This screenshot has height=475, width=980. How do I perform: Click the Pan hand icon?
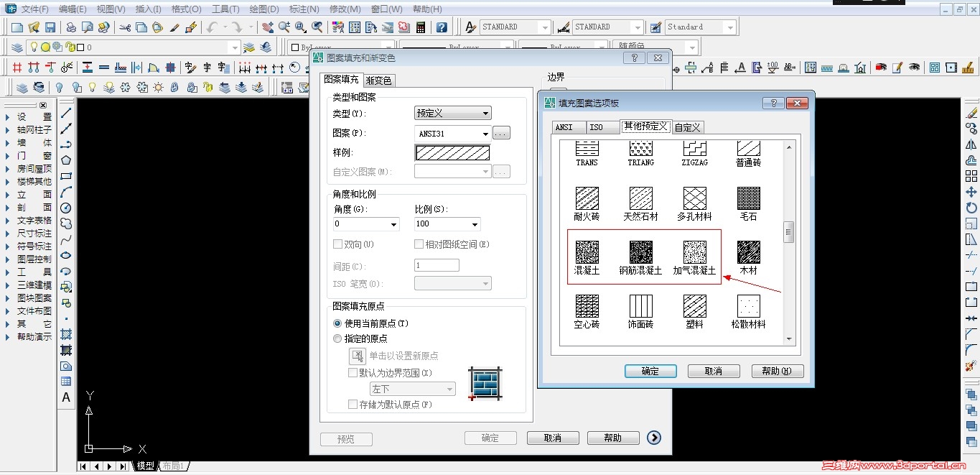click(x=267, y=27)
